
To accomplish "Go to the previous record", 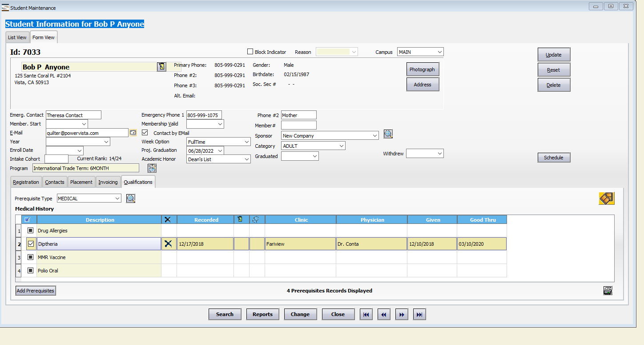I will [384, 314].
